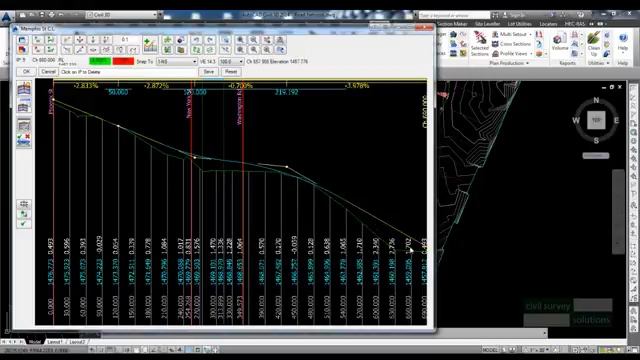Open the Civil 3D workspace dropdown
This screenshot has width=640, height=360.
click(x=122, y=15)
